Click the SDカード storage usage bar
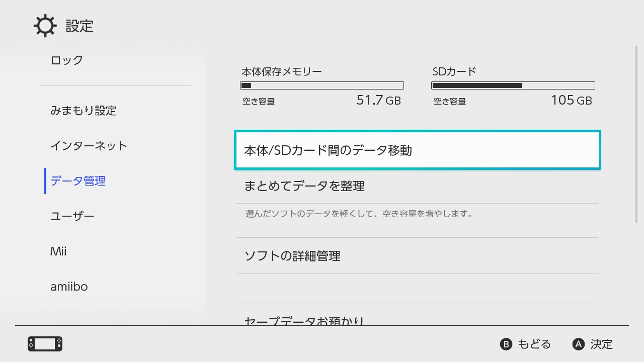The width and height of the screenshot is (644, 362). tap(513, 85)
